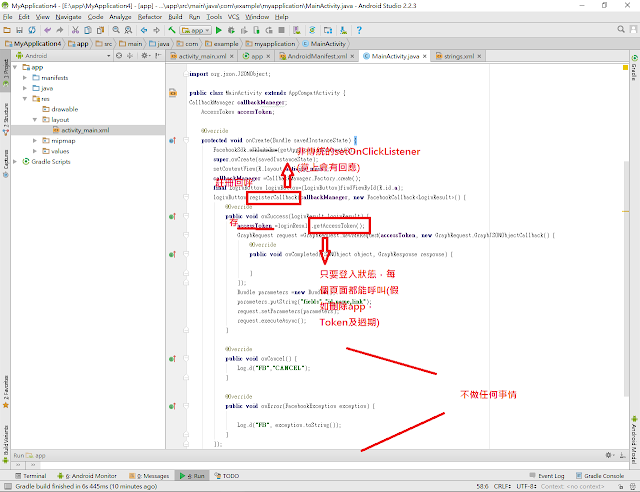The image size is (640, 492).
Task: Expand the manifests folder node
Action: 25,78
